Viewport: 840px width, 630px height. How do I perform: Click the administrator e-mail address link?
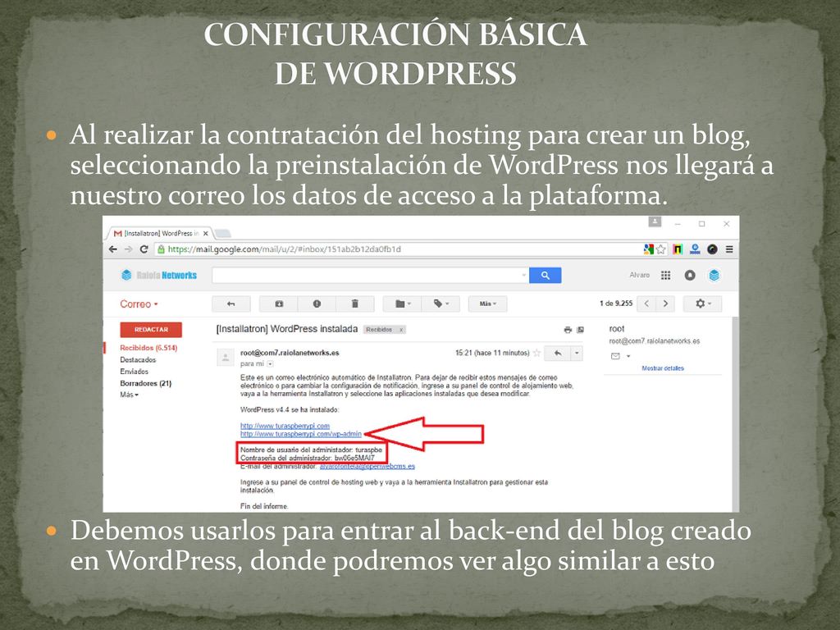coord(367,467)
